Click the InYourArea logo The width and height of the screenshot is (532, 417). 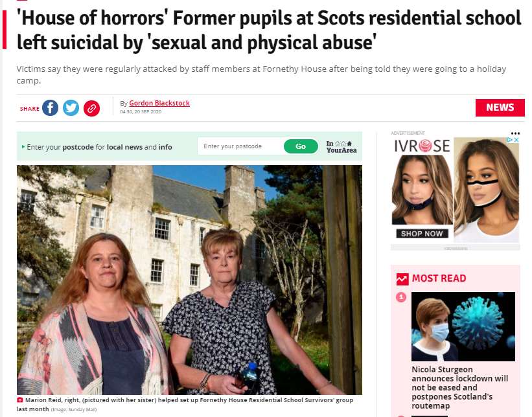coord(341,147)
